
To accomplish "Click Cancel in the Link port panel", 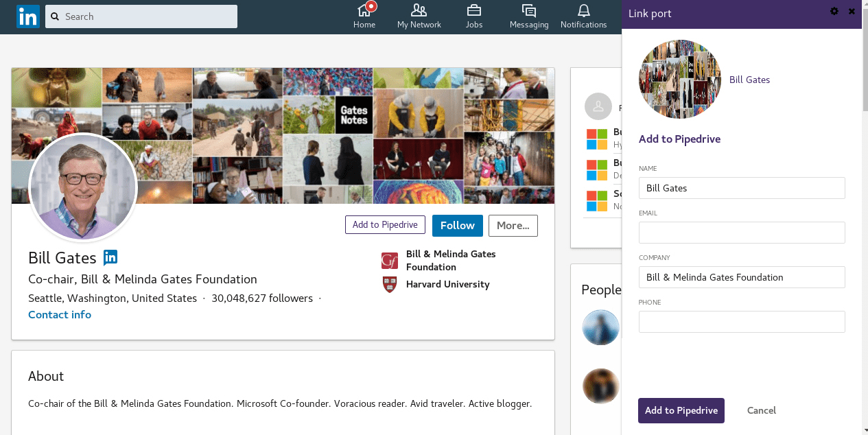I will click(x=762, y=410).
